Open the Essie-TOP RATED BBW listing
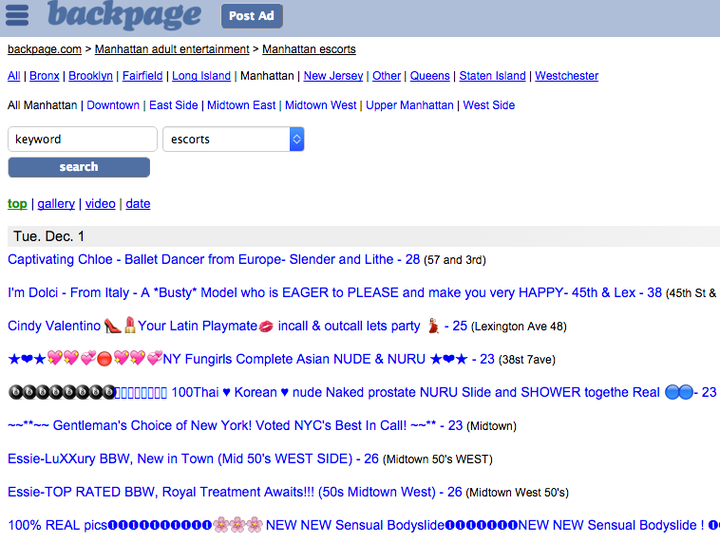 [x=235, y=492]
